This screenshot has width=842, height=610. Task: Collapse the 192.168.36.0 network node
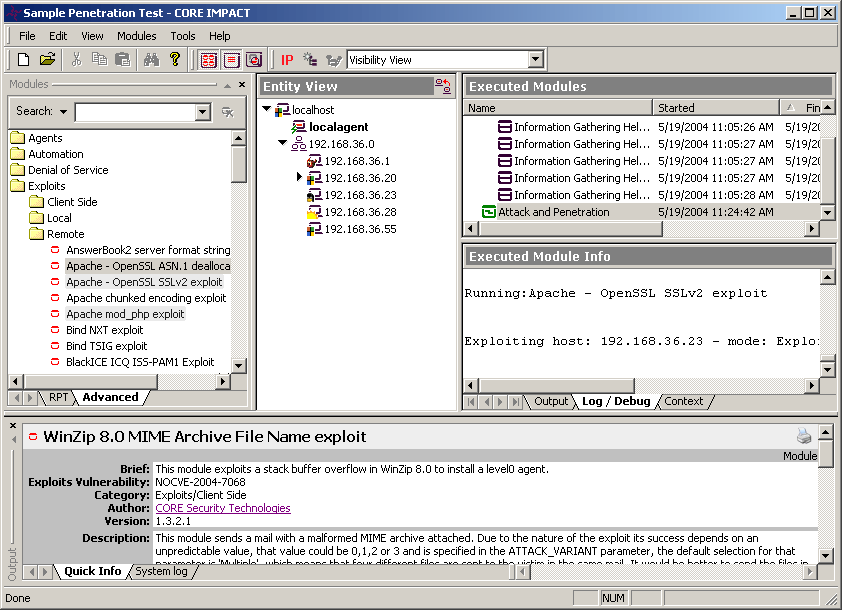pos(283,143)
